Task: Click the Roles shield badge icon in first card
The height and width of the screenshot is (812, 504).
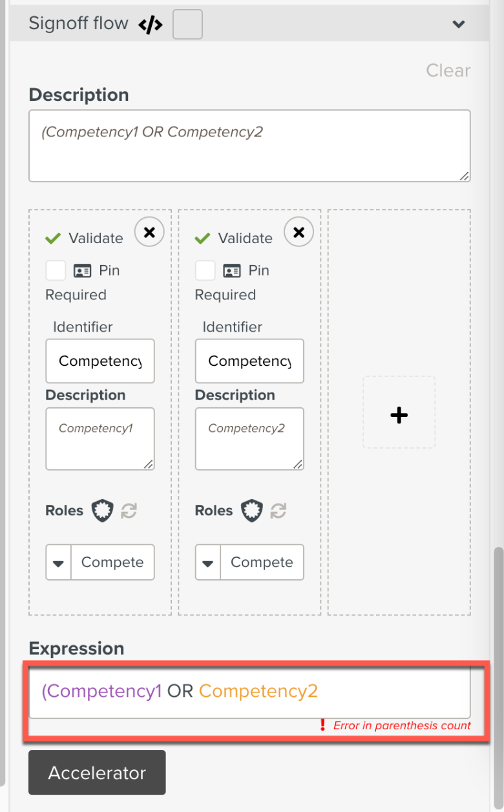Action: click(102, 511)
